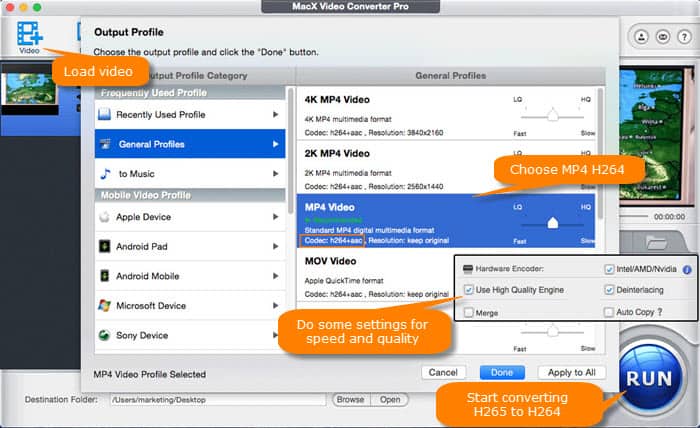Image resolution: width=700 pixels, height=428 pixels.
Task: Expand Recently Used Profile arrow
Action: [x=275, y=115]
